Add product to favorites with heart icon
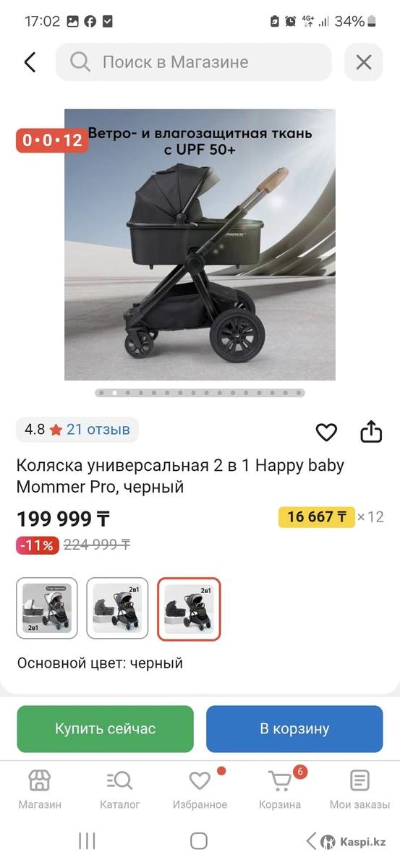 [326, 432]
